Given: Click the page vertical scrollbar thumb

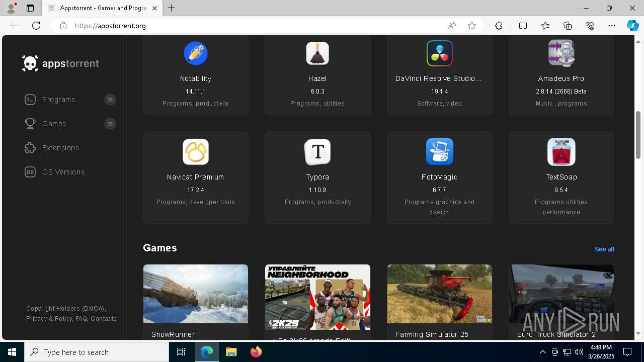Looking at the screenshot, I should click(x=638, y=135).
